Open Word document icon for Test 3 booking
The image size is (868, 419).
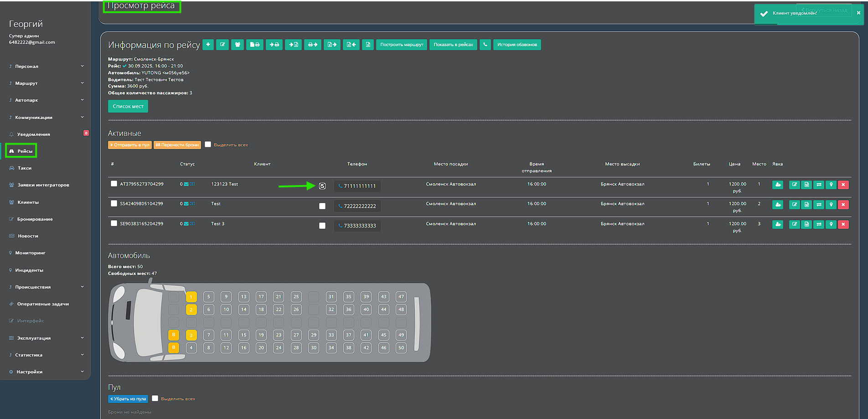pyautogui.click(x=806, y=224)
